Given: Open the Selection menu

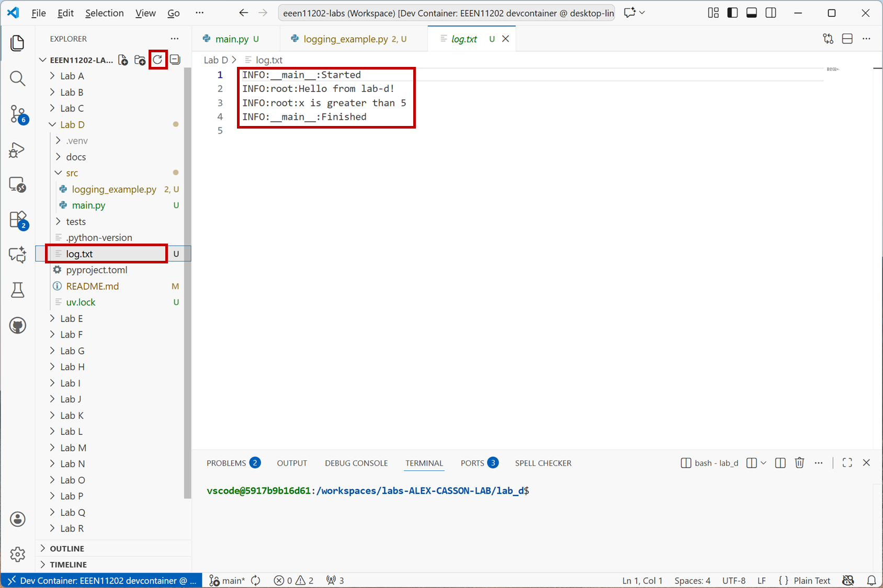Looking at the screenshot, I should click(x=104, y=13).
